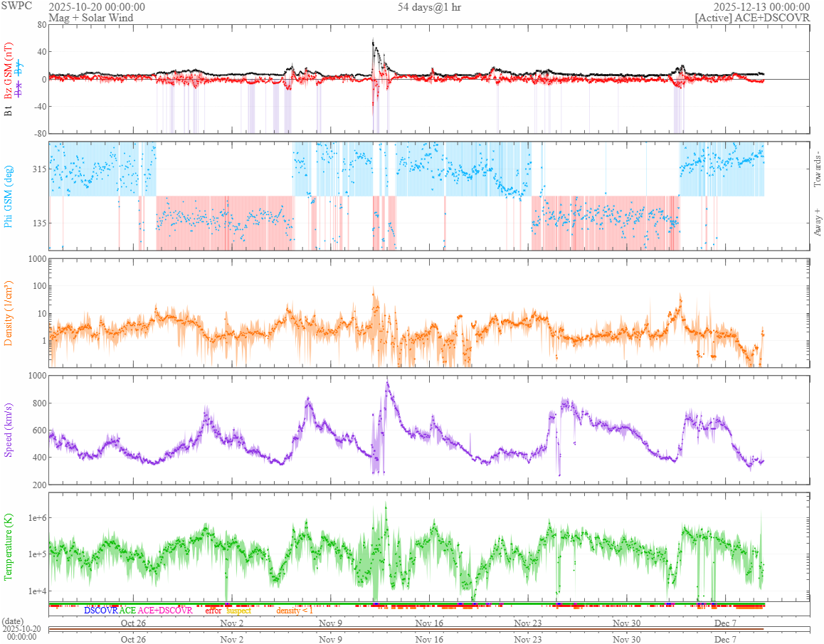
Task: Click the green ACE legend entry
Action: [x=127, y=611]
